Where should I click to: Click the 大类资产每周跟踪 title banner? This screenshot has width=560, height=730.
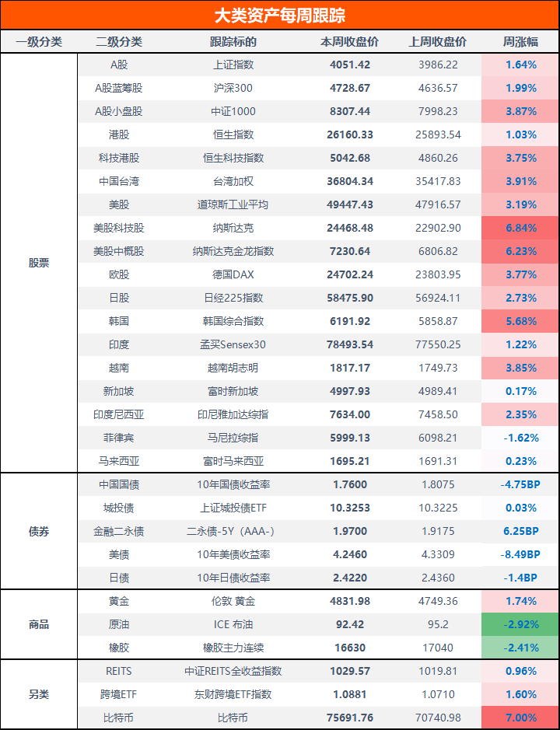click(x=280, y=16)
